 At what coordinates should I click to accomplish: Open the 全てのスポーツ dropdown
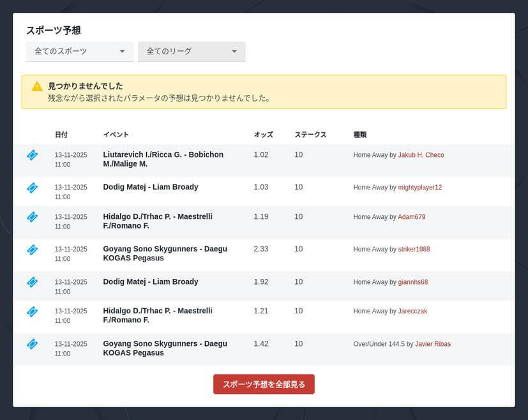click(x=79, y=52)
